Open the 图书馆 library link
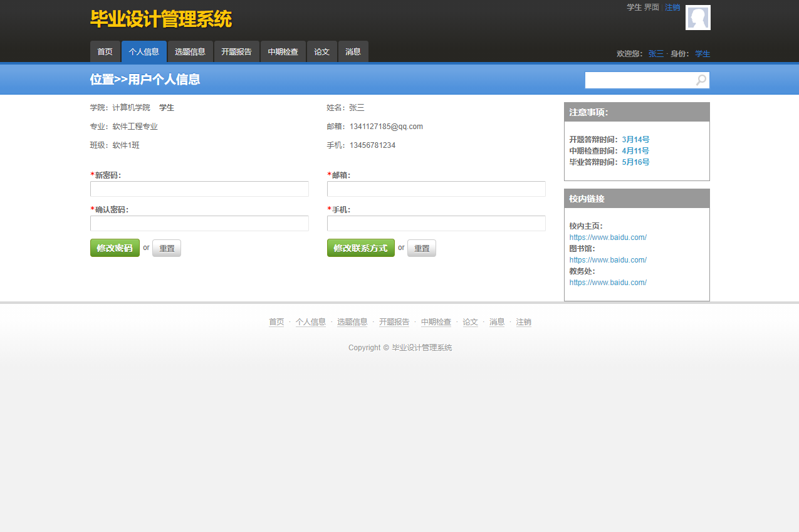This screenshot has height=532, width=799. pos(607,259)
